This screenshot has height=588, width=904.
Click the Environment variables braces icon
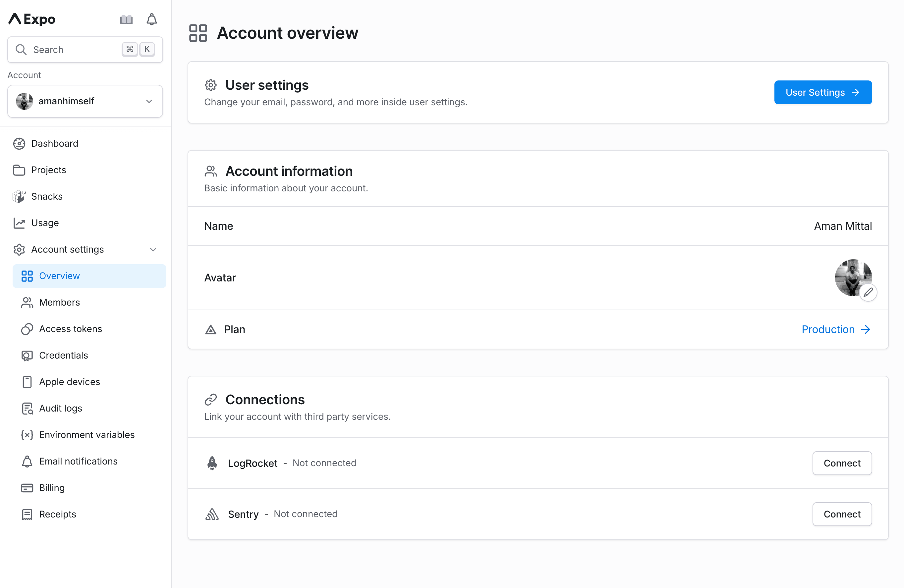click(27, 435)
